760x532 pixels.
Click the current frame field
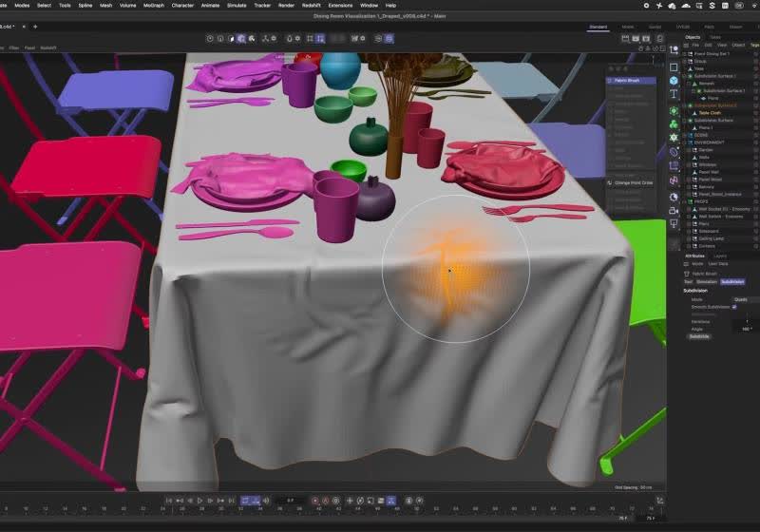pyautogui.click(x=291, y=501)
